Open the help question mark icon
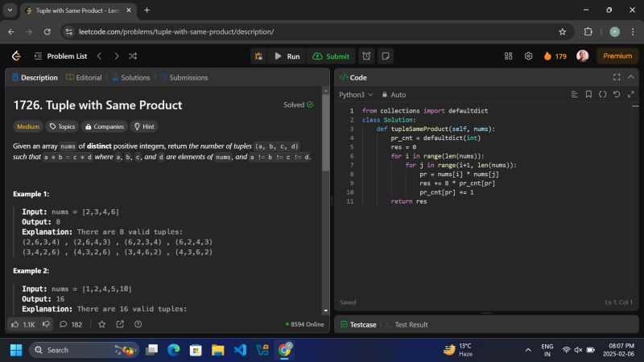This screenshot has height=362, width=644. [x=138, y=324]
